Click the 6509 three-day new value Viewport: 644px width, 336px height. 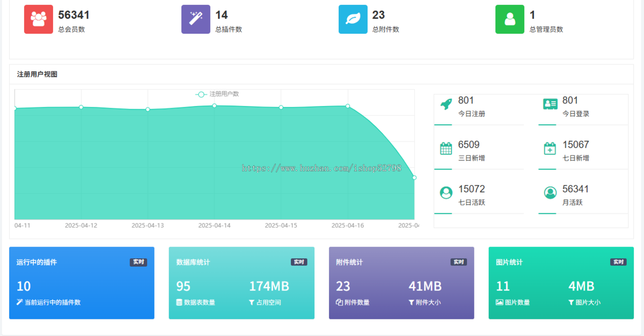(469, 145)
